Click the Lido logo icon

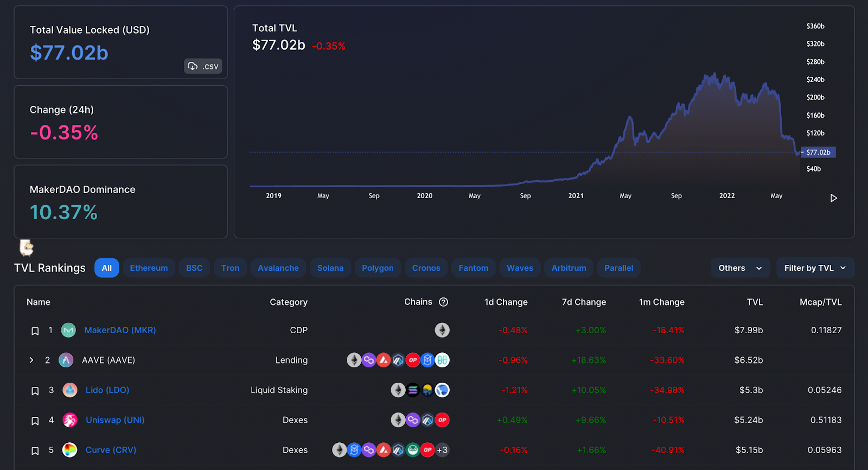[x=70, y=390]
